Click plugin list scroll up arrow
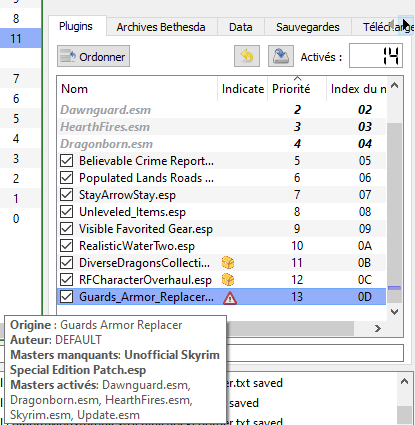Viewport: 415px width, 425px height. (x=395, y=86)
